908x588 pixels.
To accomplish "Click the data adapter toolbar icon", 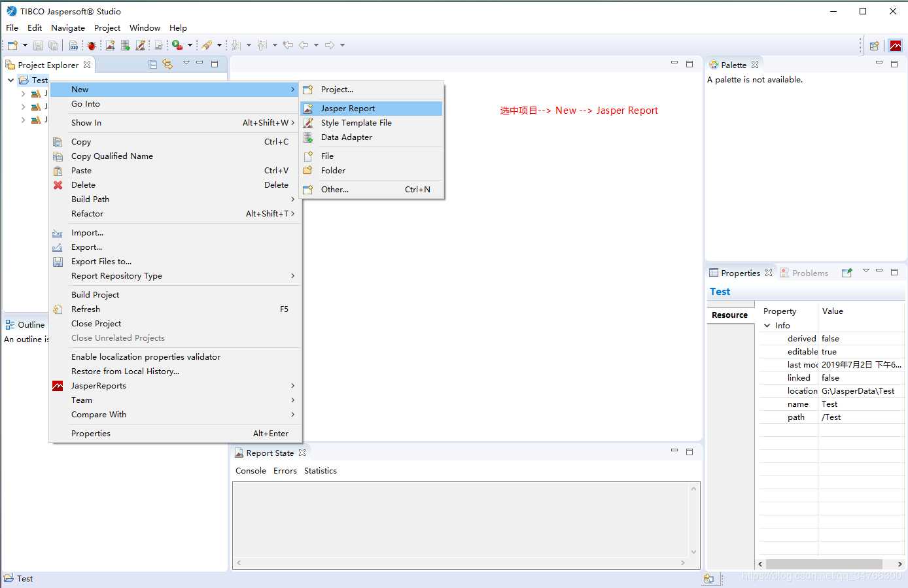I will point(125,45).
